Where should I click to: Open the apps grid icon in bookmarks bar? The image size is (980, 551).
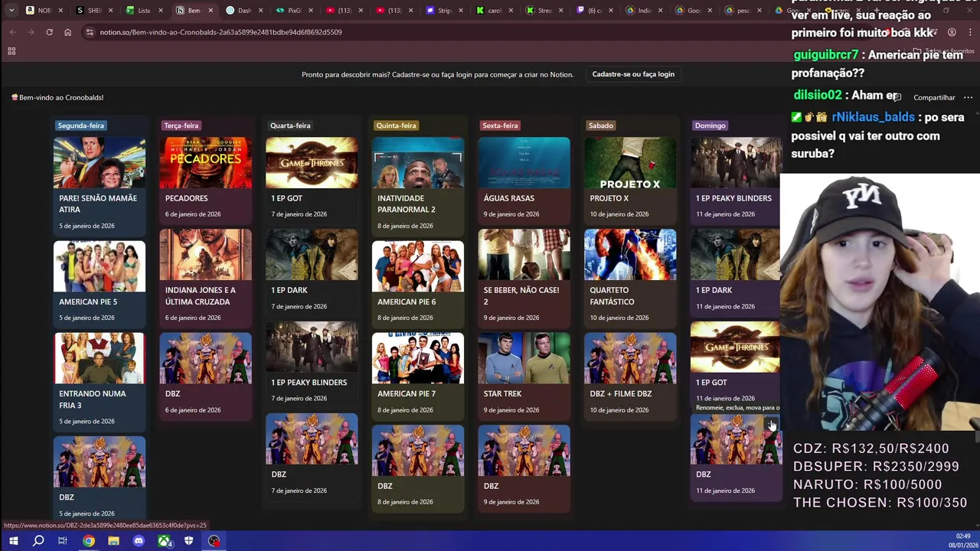[x=11, y=51]
